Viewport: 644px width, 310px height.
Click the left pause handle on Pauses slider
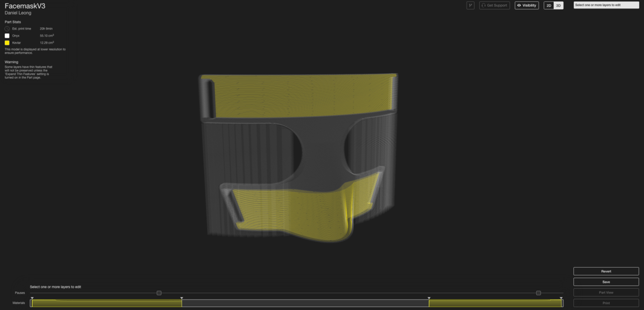coord(159,293)
